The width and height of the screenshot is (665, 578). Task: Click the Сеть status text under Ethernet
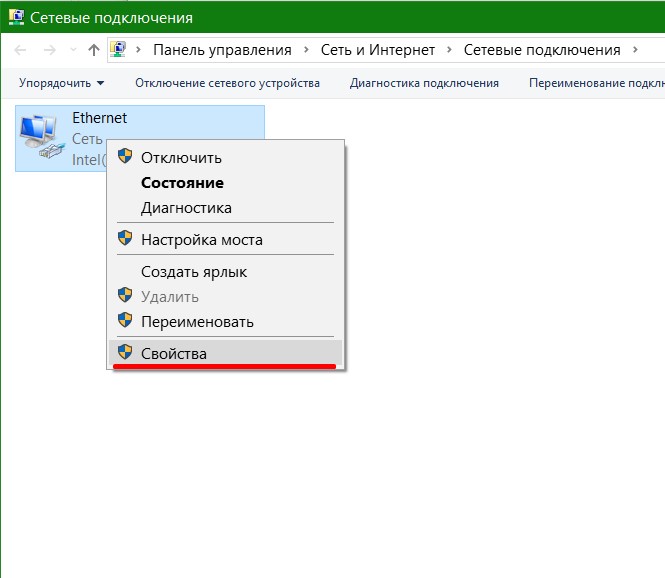click(x=87, y=139)
